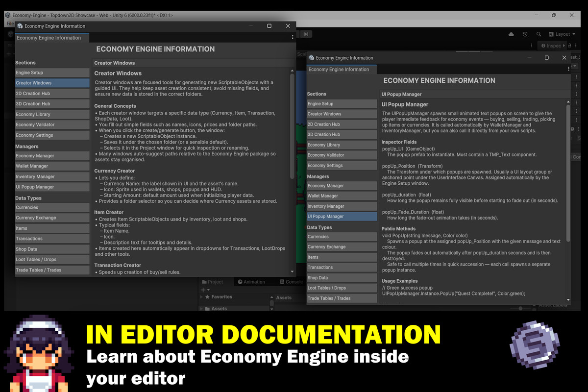
Task: Expand the Assets folder in Project tree
Action: pyautogui.click(x=201, y=309)
